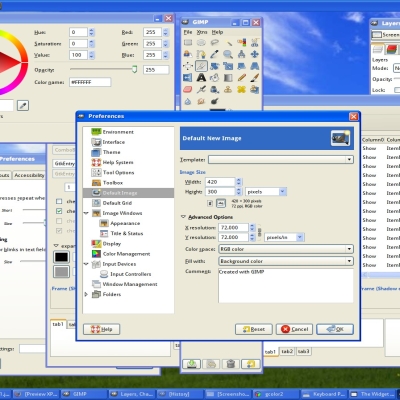This screenshot has width=400, height=400.
Task: Increase the Width stepper value
Action: click(x=239, y=180)
